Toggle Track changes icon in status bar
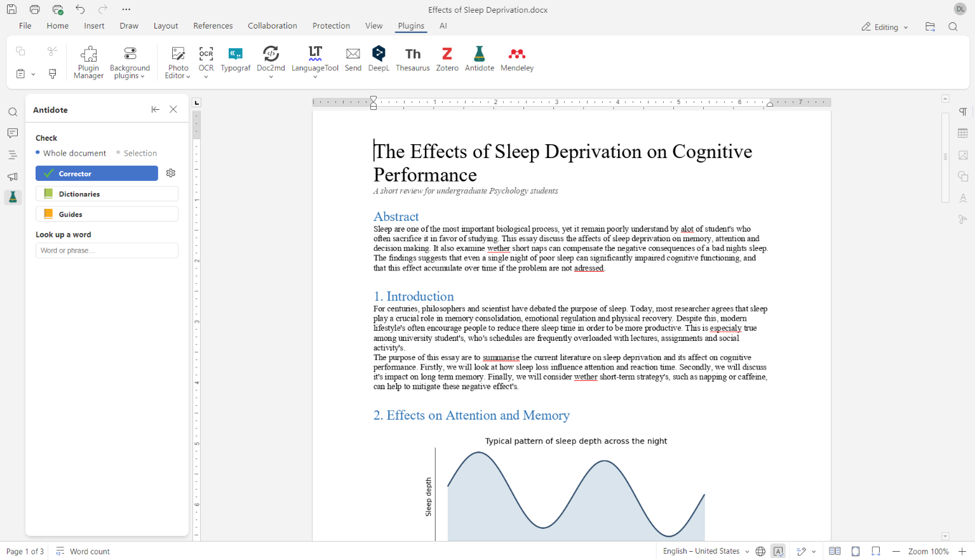 [x=802, y=551]
